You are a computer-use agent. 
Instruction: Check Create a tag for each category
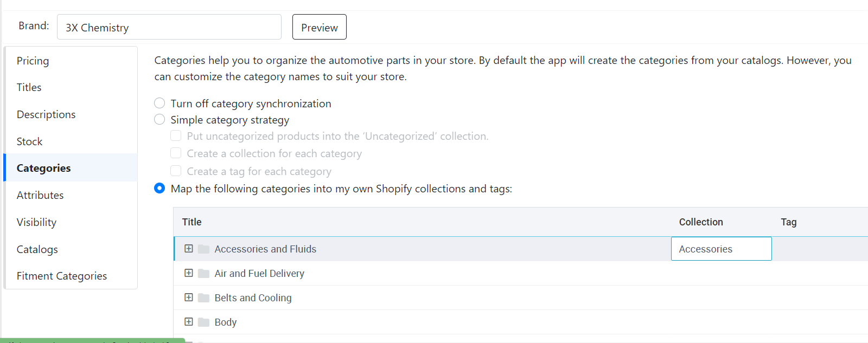pos(176,171)
